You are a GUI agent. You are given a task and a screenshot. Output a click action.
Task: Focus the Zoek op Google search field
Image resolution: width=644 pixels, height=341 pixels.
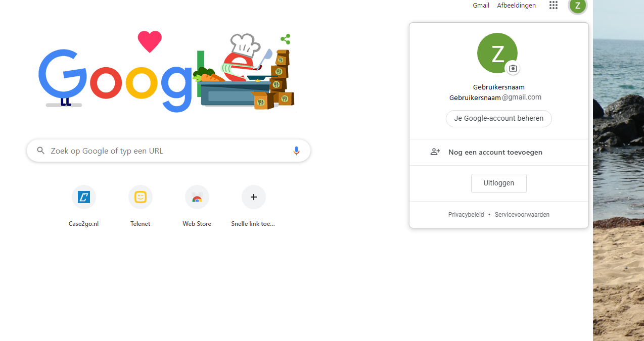(168, 151)
